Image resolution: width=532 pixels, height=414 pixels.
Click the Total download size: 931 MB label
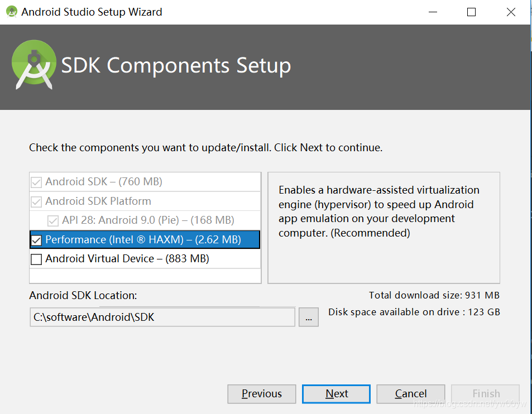(x=434, y=295)
